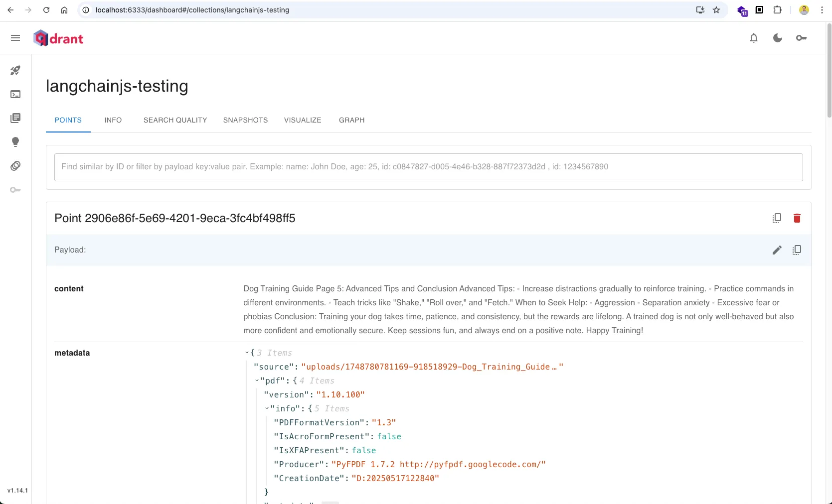Screen dimensions: 832x504
Task: Copy the payload JSON icon
Action: pos(797,250)
